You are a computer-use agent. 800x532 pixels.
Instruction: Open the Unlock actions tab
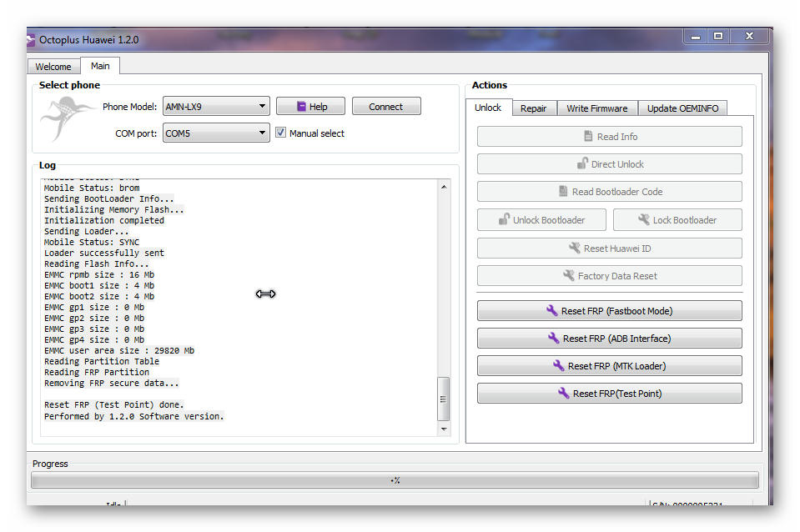(488, 108)
